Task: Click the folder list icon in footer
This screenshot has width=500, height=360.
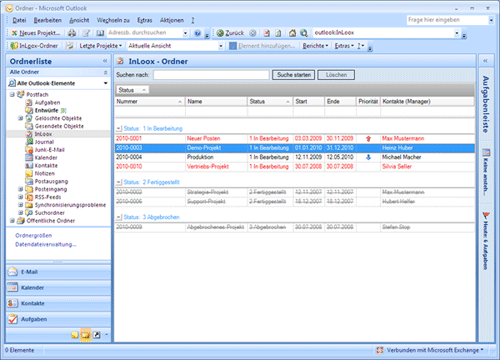Action: 86,335
